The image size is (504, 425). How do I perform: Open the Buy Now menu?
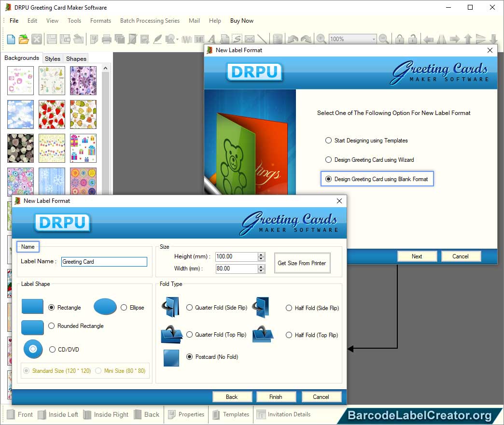pyautogui.click(x=242, y=21)
